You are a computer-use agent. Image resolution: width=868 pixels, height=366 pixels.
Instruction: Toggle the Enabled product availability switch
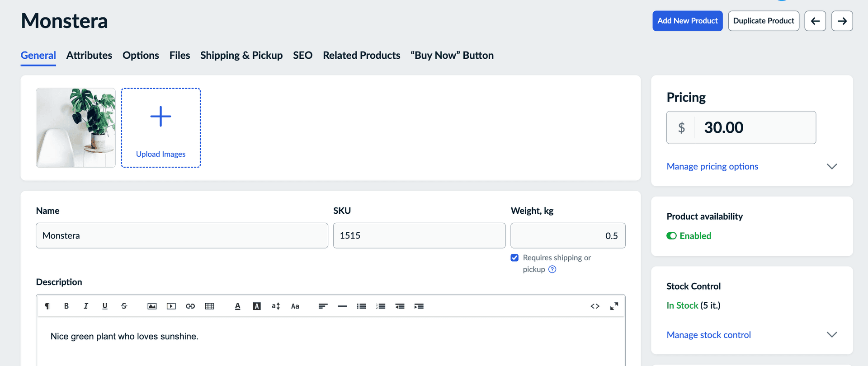[671, 236]
